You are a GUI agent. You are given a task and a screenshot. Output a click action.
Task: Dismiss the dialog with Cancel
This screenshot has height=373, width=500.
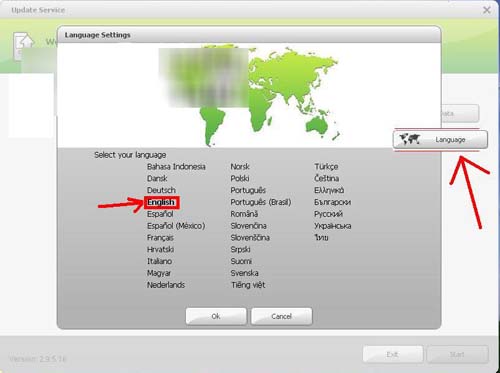(x=282, y=316)
